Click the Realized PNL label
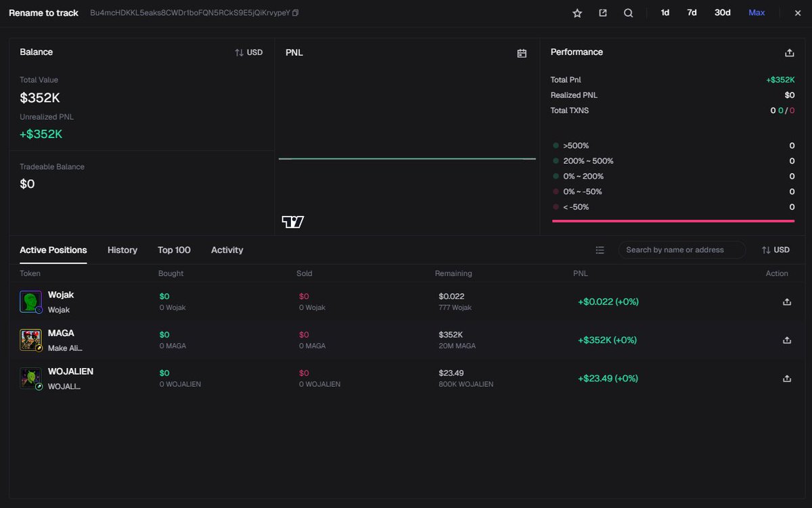812x508 pixels. point(574,95)
